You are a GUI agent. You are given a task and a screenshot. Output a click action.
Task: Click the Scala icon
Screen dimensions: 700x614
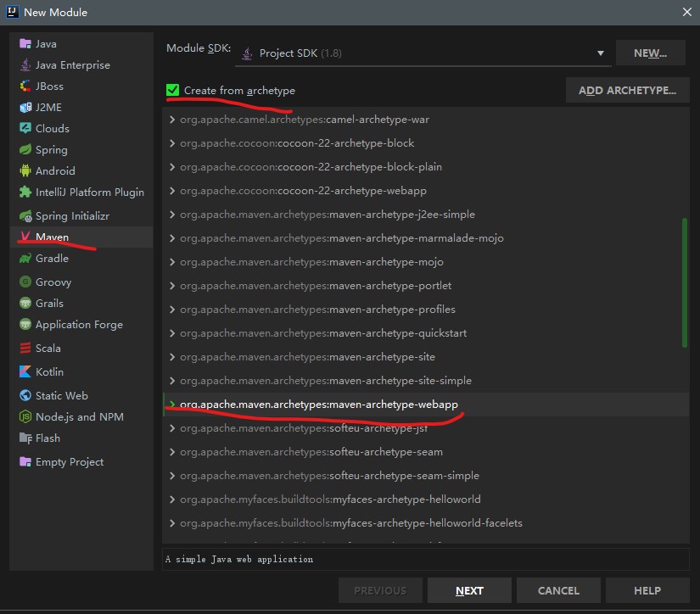tap(25, 348)
